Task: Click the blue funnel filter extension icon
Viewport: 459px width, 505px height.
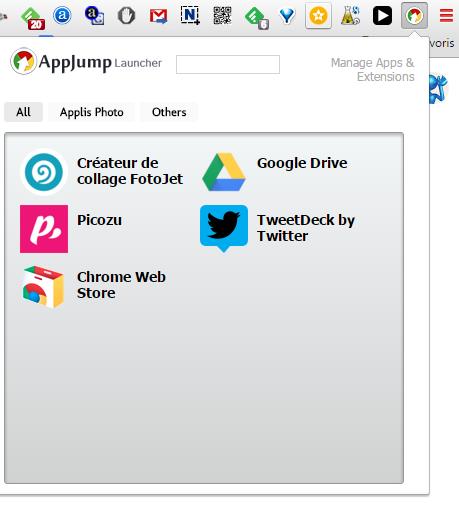Action: (x=287, y=16)
